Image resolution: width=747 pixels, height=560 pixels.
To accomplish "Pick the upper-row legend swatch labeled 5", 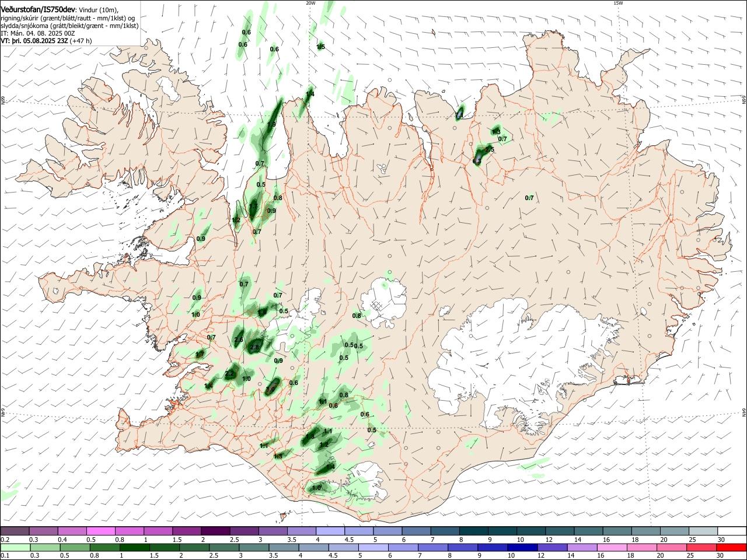I will 388,531.
